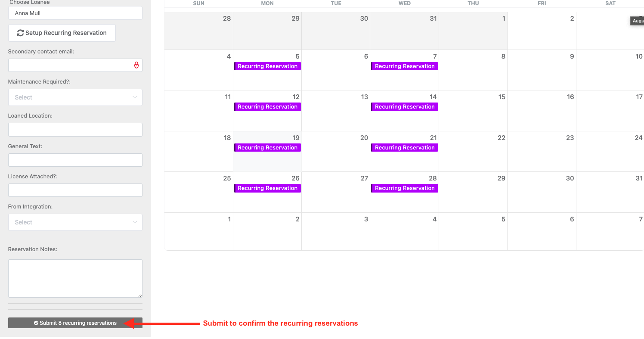644x339 pixels.
Task: Select the General Text input box
Action: tap(75, 160)
